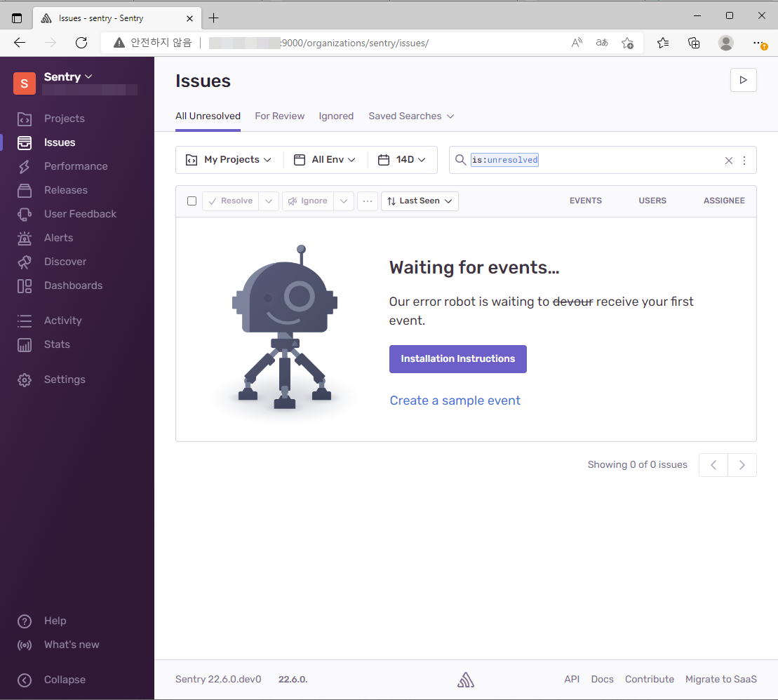778x700 pixels.
Task: Click the orange S organization avatar
Action: 25,83
